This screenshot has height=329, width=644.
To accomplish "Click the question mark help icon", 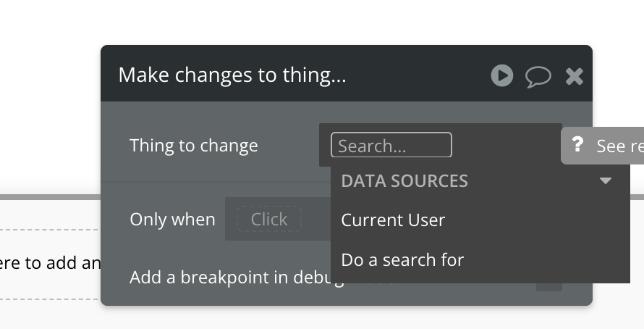I will click(x=577, y=145).
